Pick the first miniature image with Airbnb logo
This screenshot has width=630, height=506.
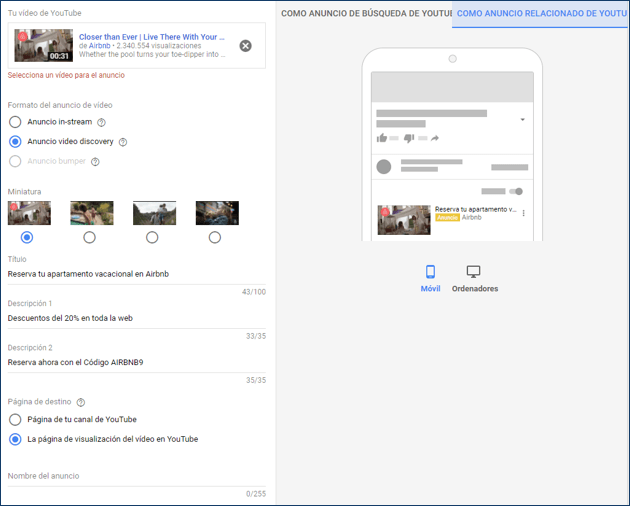coord(29,213)
